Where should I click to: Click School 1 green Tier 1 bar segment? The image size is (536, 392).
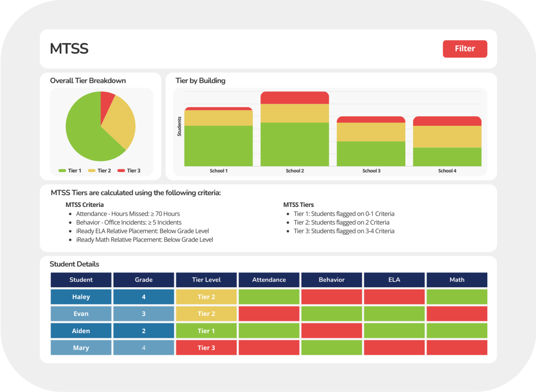[x=218, y=146]
